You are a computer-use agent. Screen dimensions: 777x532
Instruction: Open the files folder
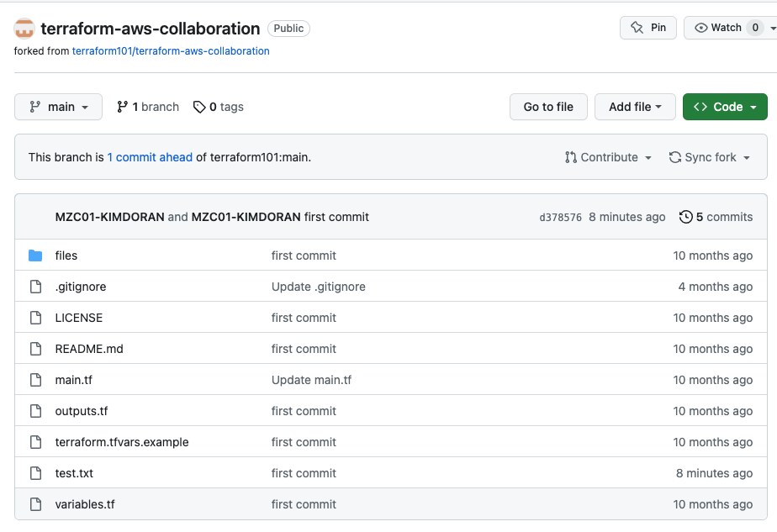(66, 255)
